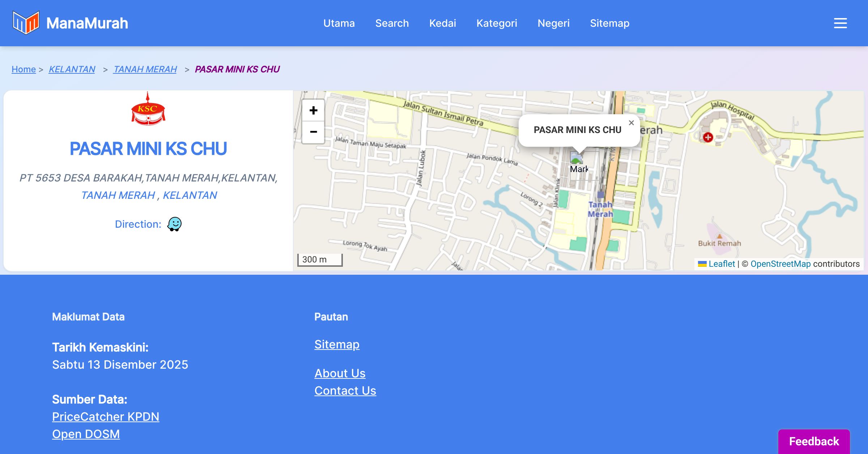Screen dimensions: 868x454
Task: Zoom in on the map
Action: [313, 111]
